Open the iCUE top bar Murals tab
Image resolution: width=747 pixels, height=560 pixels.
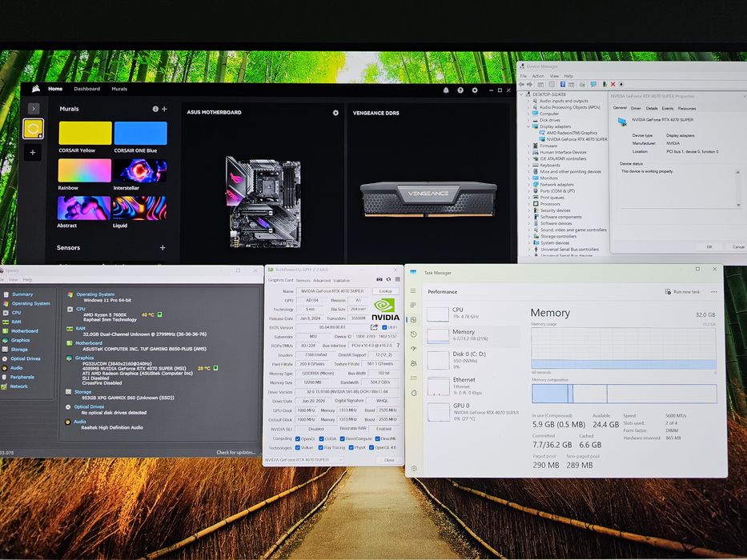[119, 89]
